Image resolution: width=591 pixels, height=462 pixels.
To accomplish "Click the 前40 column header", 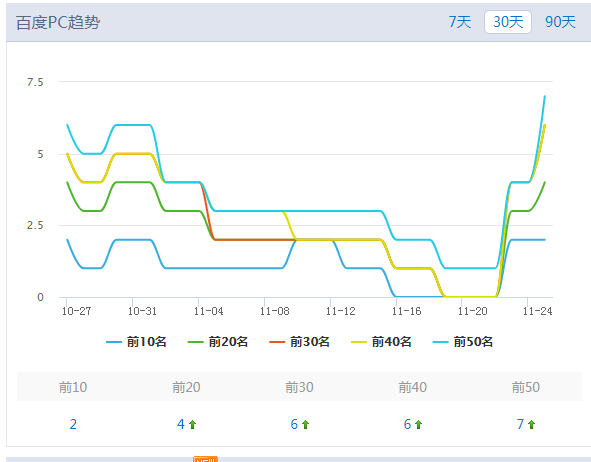I will click(x=413, y=387).
